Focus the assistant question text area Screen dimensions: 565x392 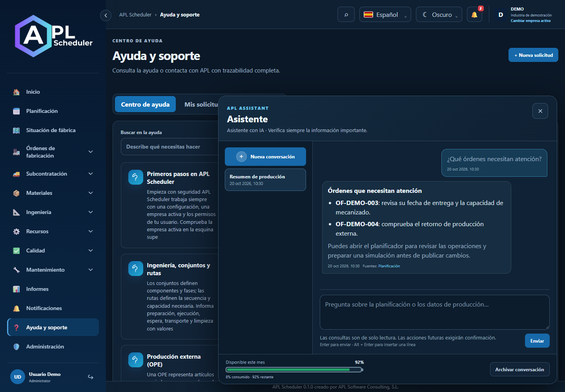434,312
